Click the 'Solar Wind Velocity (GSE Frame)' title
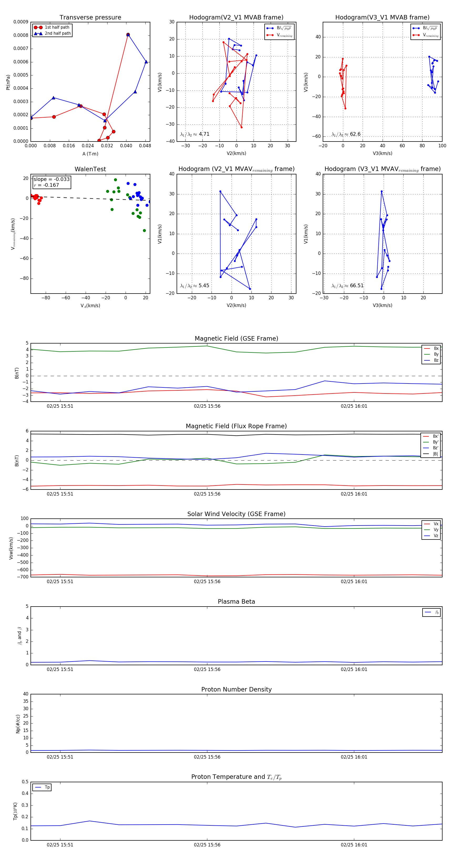The image size is (473, 868). point(236,514)
